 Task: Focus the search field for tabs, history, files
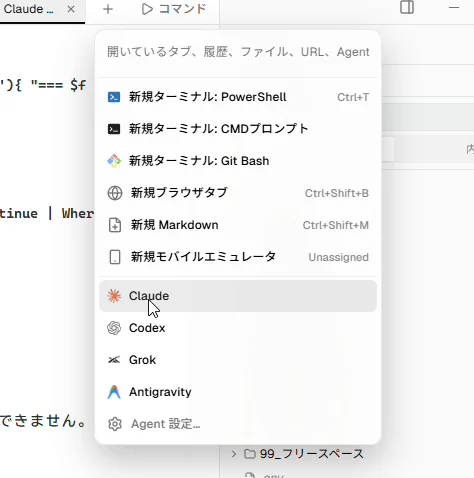click(238, 52)
